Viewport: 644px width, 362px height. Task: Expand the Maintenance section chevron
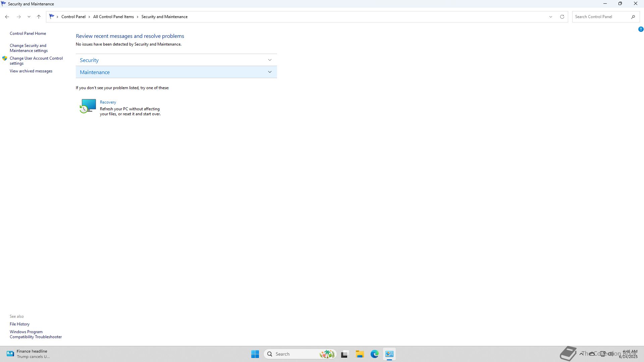[270, 72]
